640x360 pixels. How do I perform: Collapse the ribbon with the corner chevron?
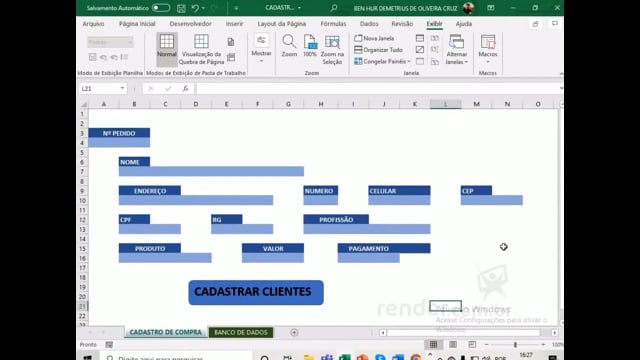pyautogui.click(x=561, y=73)
